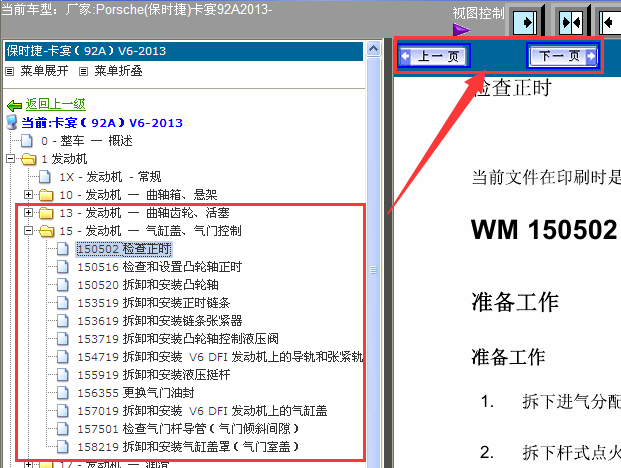
Task: Click the 下一页 next page button
Action: 563,55
